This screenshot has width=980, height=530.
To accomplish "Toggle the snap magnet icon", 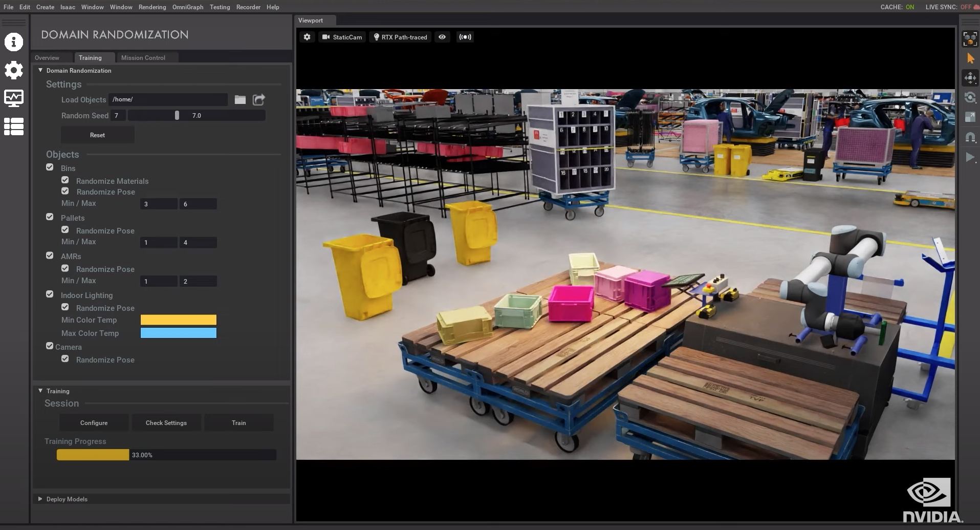I will tap(970, 137).
